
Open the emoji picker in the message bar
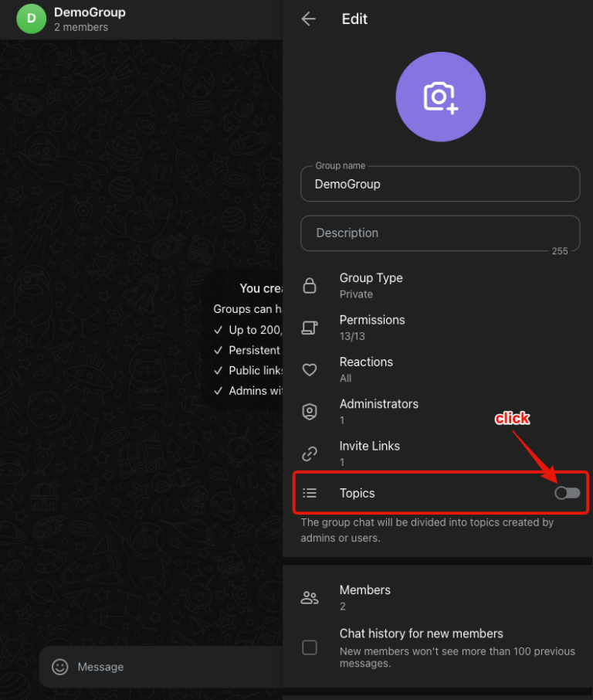tap(59, 667)
